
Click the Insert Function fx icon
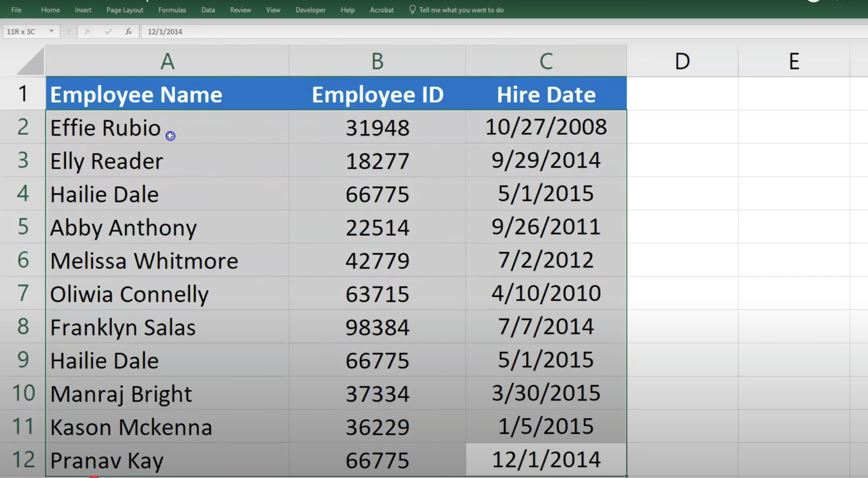(128, 32)
